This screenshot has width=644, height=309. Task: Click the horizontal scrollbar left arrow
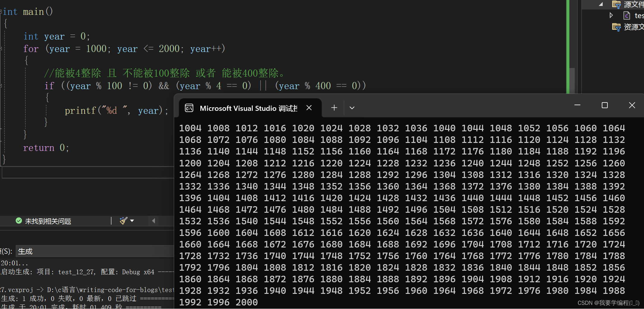tap(154, 221)
